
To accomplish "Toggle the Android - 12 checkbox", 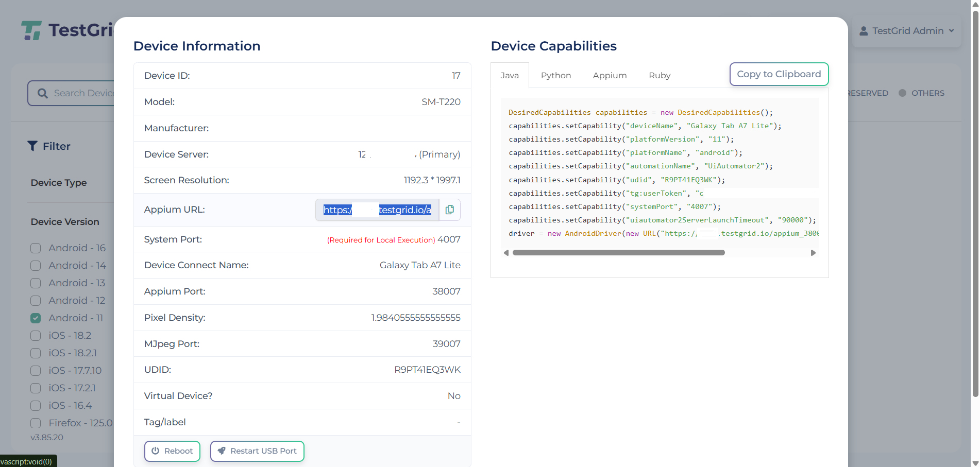I will [x=36, y=301].
